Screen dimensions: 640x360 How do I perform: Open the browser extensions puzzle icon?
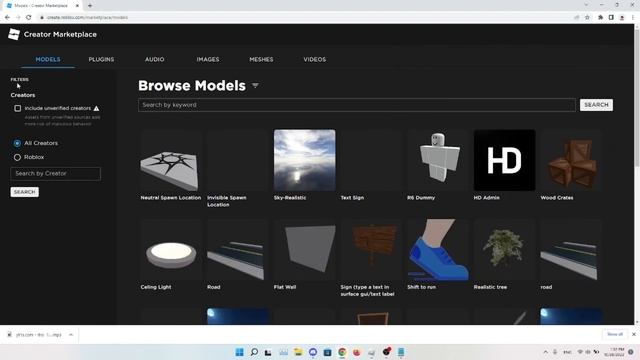[x=600, y=18]
